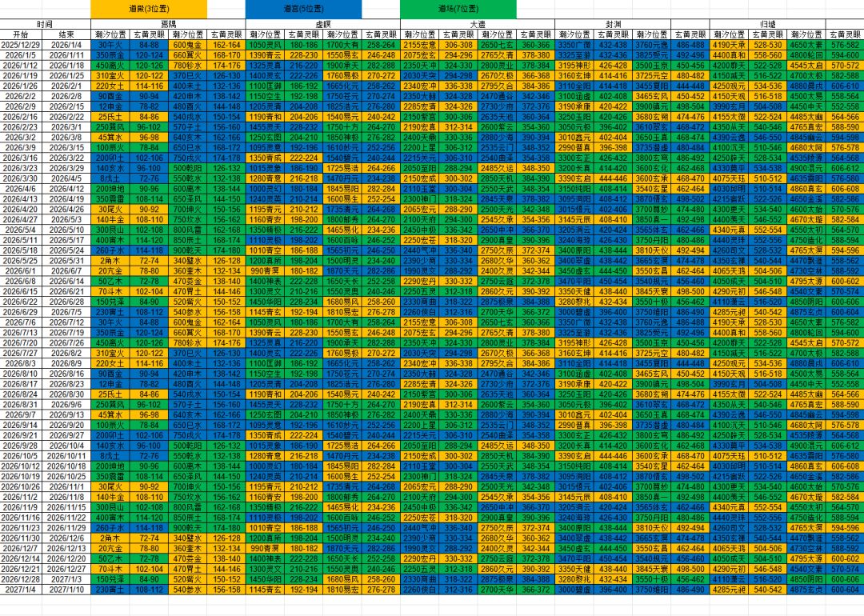The width and height of the screenshot is (864, 616).
Task: Click 12申金 in the 2026/2/9 row
Action: [x=110, y=106]
